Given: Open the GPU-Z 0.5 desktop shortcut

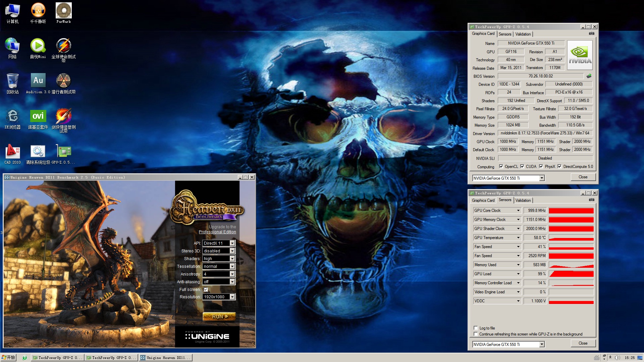Looking at the screenshot, I should pyautogui.click(x=63, y=152).
